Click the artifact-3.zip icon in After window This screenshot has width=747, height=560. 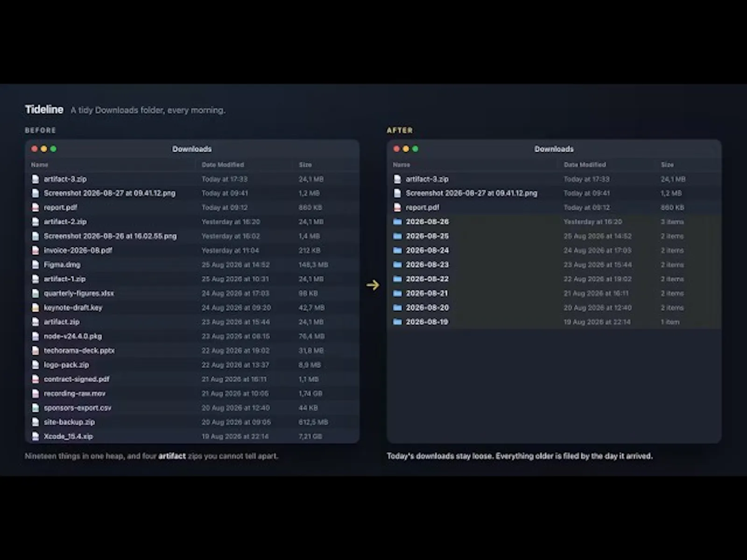[397, 179]
